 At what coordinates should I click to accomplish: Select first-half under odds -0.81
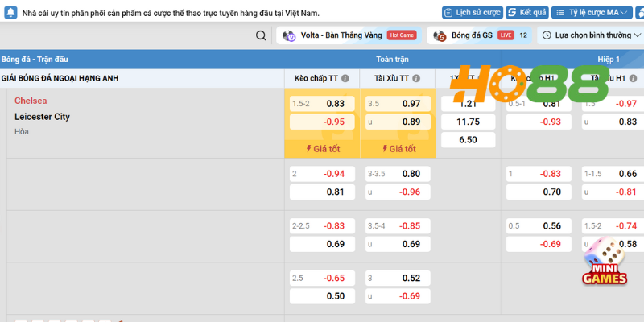click(x=613, y=192)
